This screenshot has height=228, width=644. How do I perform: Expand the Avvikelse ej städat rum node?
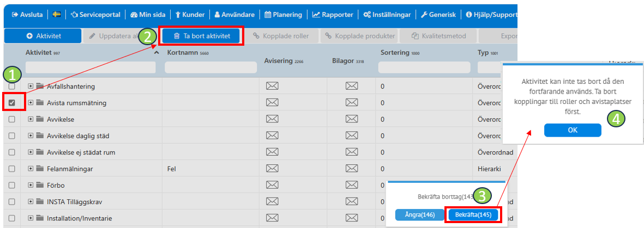[31, 152]
